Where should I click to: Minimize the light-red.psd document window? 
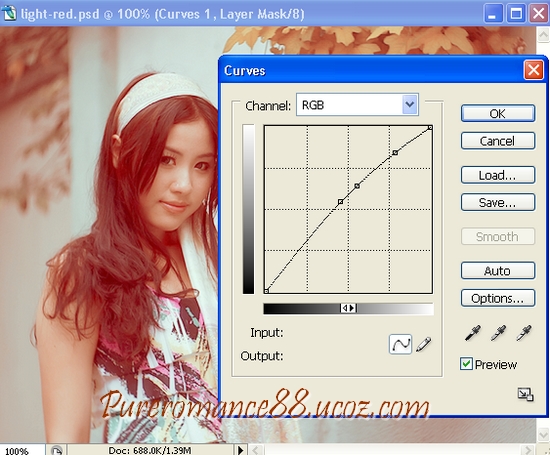click(x=493, y=14)
